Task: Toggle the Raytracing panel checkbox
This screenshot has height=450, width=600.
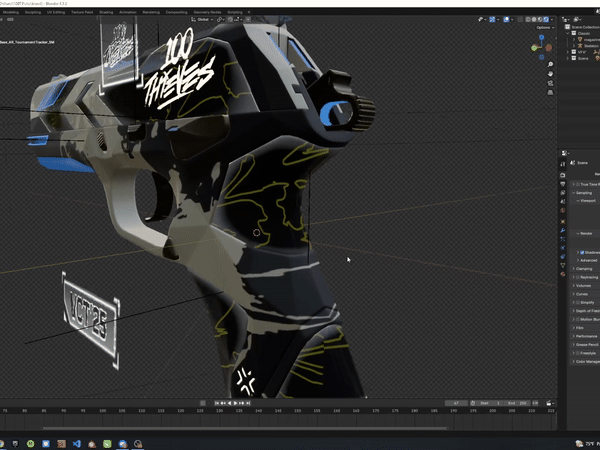Action: tap(578, 277)
